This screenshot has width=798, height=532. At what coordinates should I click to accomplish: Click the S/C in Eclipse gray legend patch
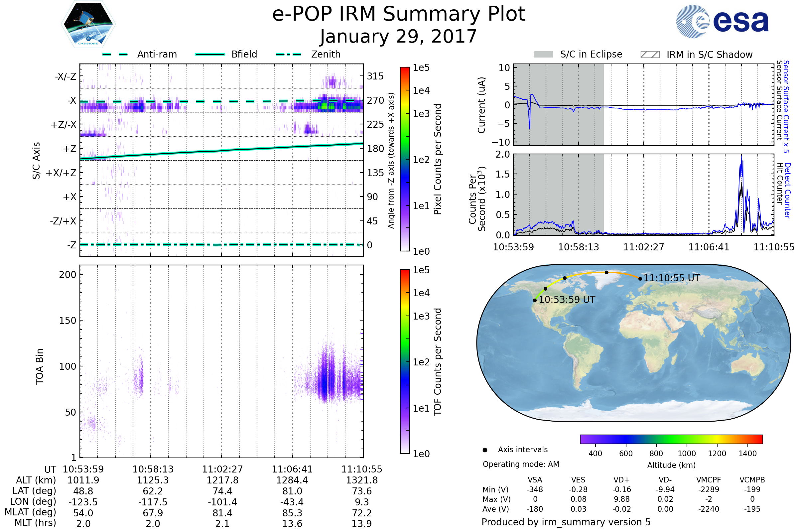coord(544,55)
